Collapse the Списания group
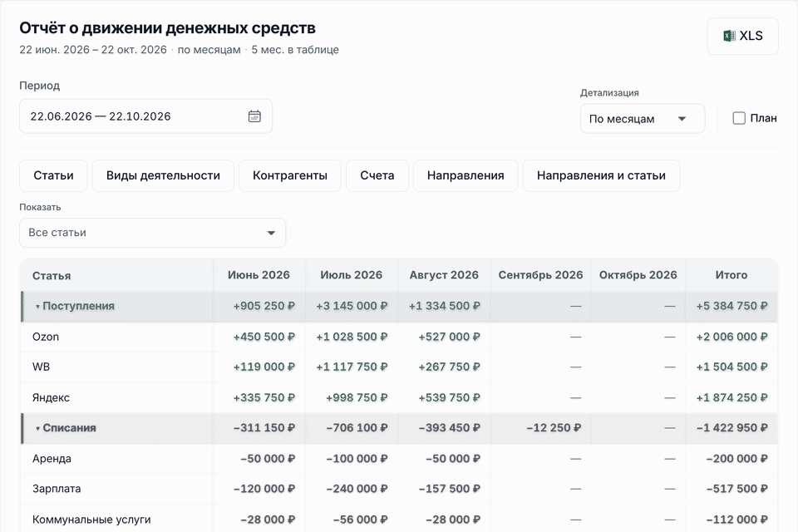The image size is (798, 532). [37, 429]
